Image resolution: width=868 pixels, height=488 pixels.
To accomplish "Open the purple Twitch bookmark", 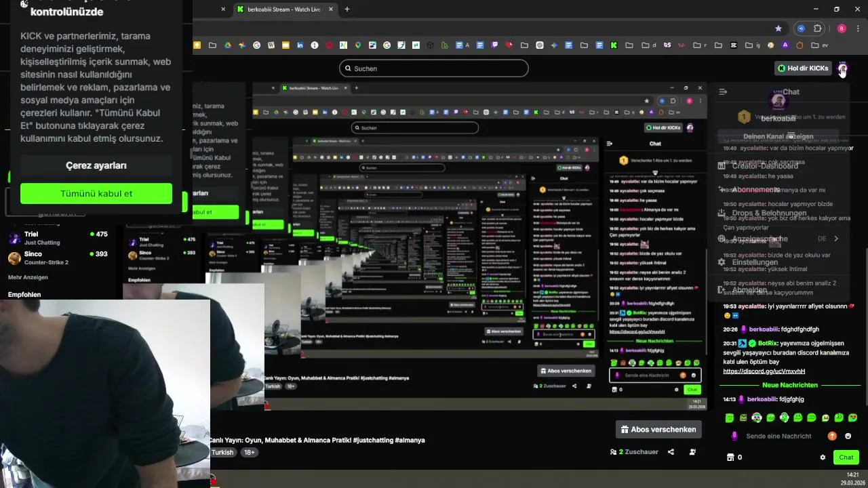I will coord(494,45).
